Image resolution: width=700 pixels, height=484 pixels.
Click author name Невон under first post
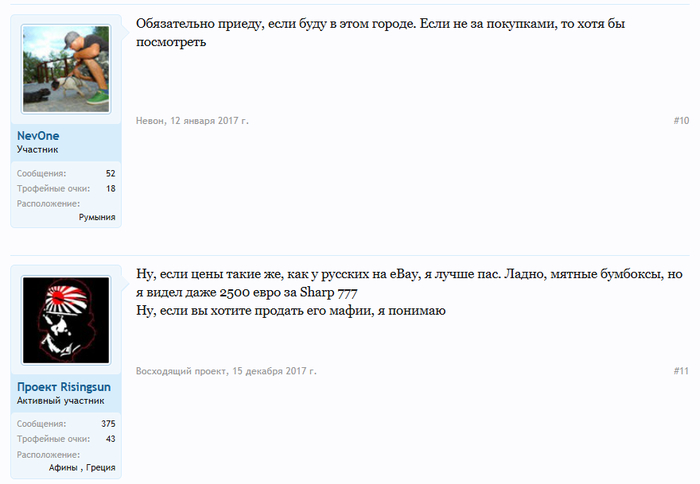pos(153,121)
